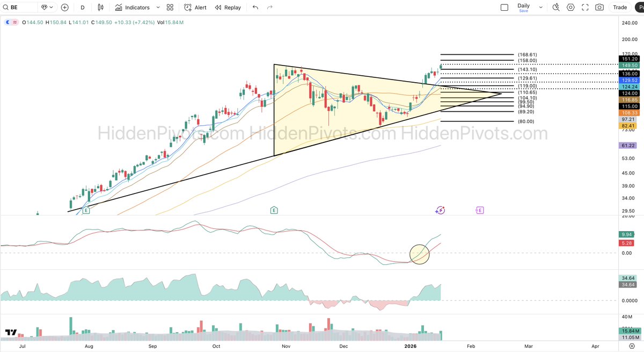The height and width of the screenshot is (352, 644).
Task: Select the 61.22 purple axis label
Action: pyautogui.click(x=629, y=146)
